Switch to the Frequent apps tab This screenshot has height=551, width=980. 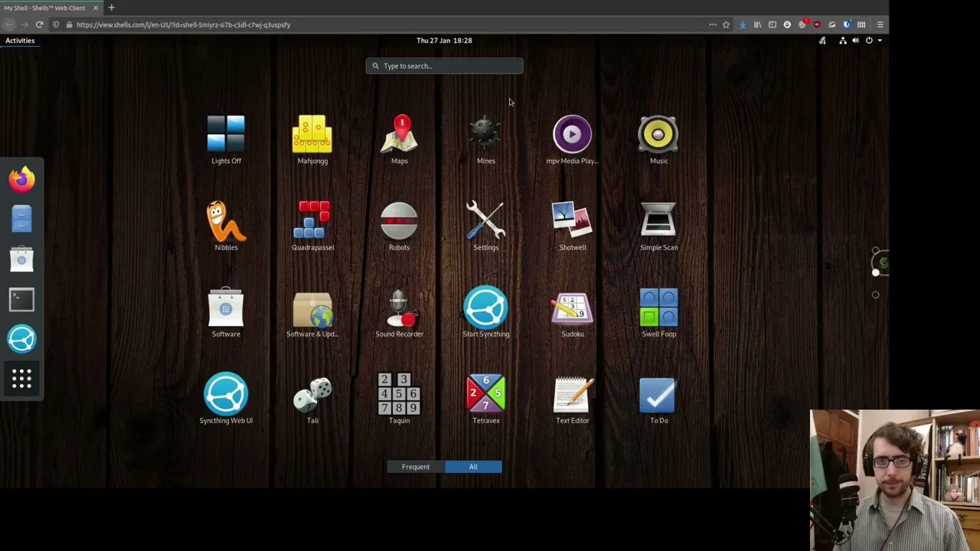(x=416, y=467)
